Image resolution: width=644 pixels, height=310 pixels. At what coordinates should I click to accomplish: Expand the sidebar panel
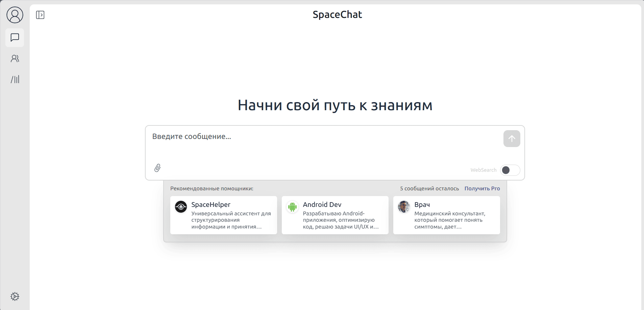click(40, 15)
